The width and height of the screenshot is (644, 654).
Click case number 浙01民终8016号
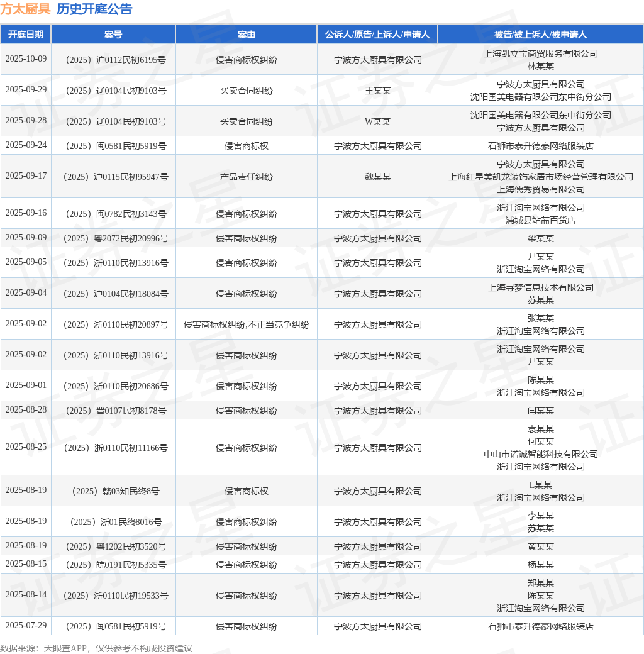pos(116,522)
